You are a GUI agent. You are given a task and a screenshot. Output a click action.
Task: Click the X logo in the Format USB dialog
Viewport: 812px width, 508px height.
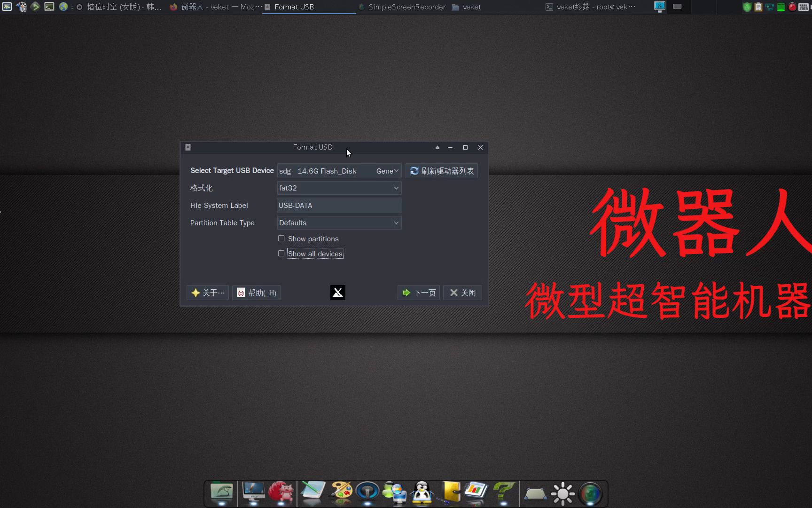pos(338,293)
